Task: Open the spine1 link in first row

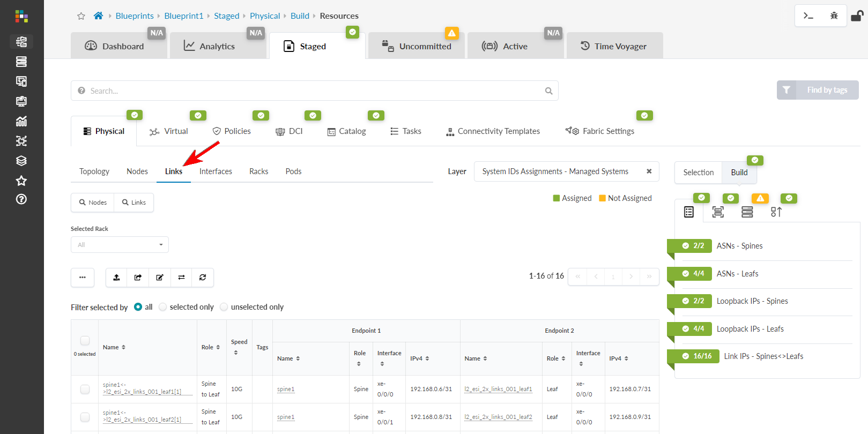Action: click(x=286, y=389)
